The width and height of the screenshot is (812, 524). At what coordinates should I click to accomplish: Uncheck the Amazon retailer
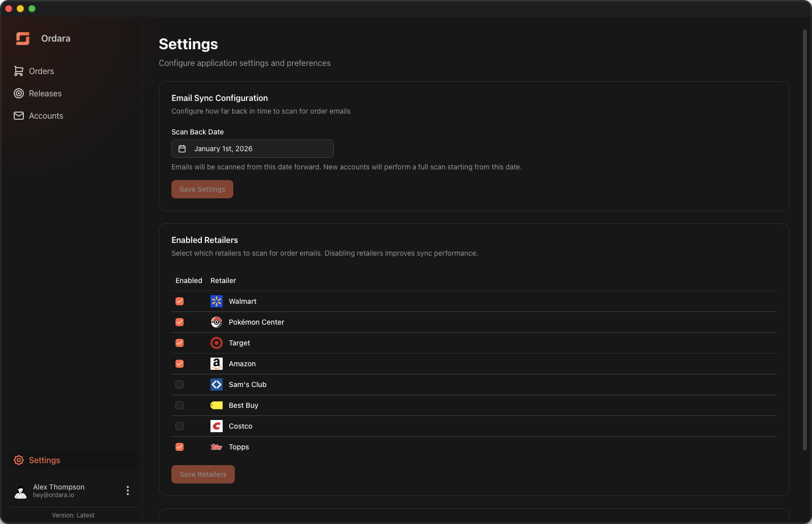tap(179, 364)
